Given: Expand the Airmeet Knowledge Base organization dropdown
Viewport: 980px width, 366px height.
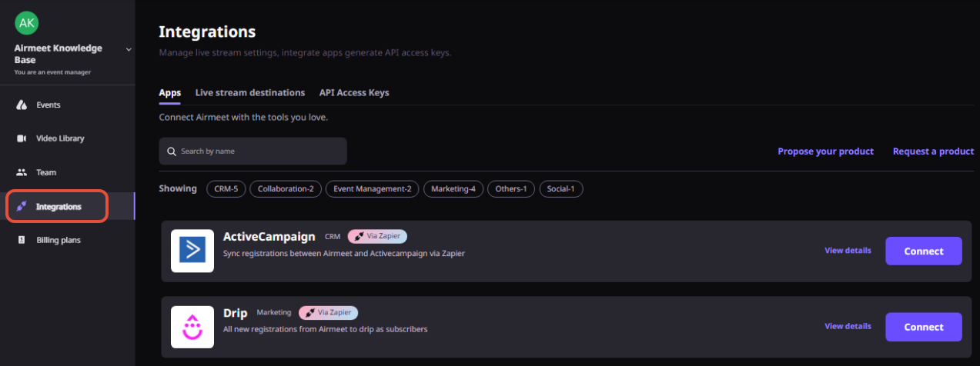Looking at the screenshot, I should (129, 49).
